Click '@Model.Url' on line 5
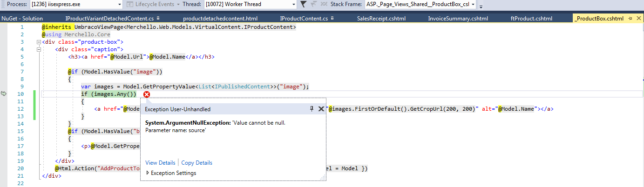Image resolution: width=644 pixels, height=187 pixels. click(x=127, y=57)
